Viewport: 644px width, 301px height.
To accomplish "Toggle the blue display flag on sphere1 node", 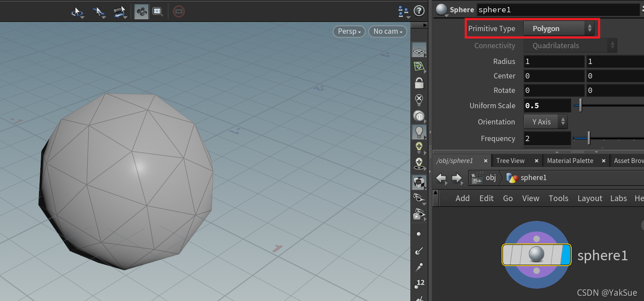I will 565,255.
